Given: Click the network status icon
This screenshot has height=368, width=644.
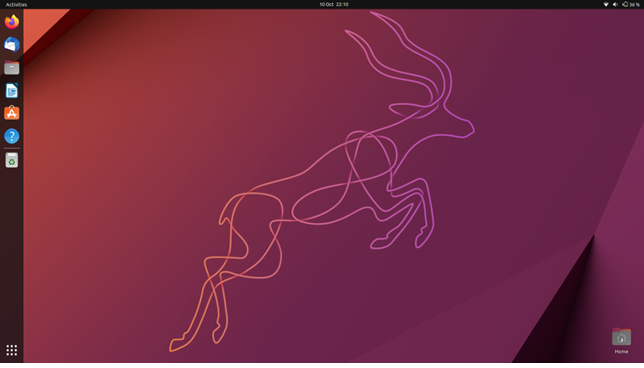Looking at the screenshot, I should pos(606,5).
